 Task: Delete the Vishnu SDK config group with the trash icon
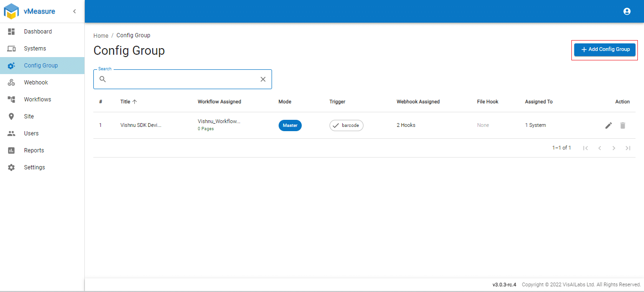[x=623, y=125]
